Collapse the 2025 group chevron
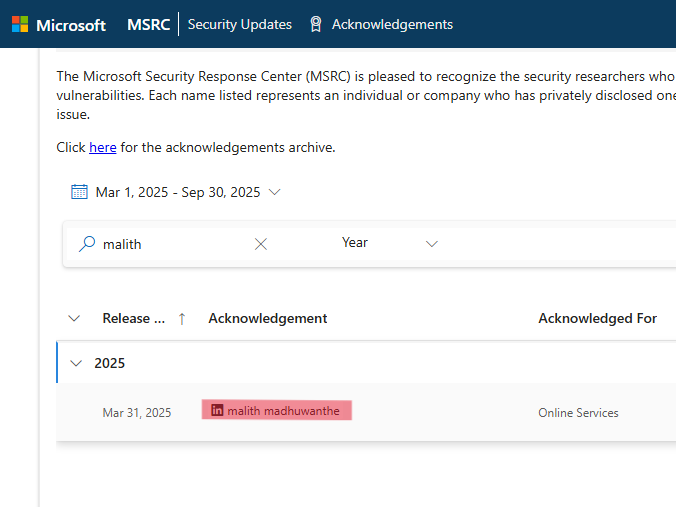676x507 pixels. point(76,363)
